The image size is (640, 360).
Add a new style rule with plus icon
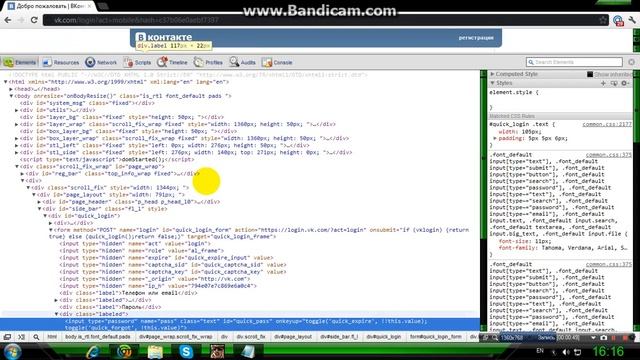coord(603,83)
